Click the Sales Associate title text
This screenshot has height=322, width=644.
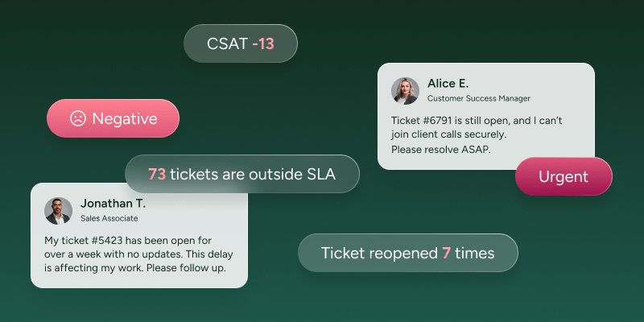[109, 218]
